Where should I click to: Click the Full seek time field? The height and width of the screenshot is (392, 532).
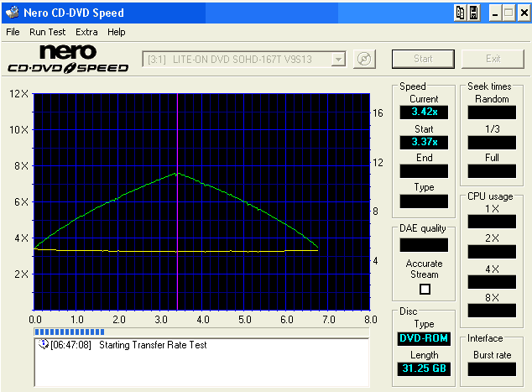pos(492,171)
